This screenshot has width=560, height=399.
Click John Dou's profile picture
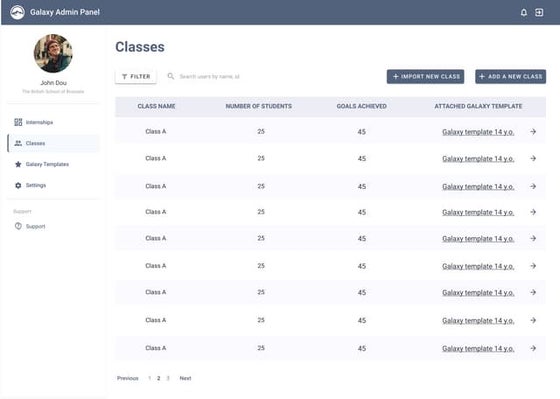click(x=53, y=53)
